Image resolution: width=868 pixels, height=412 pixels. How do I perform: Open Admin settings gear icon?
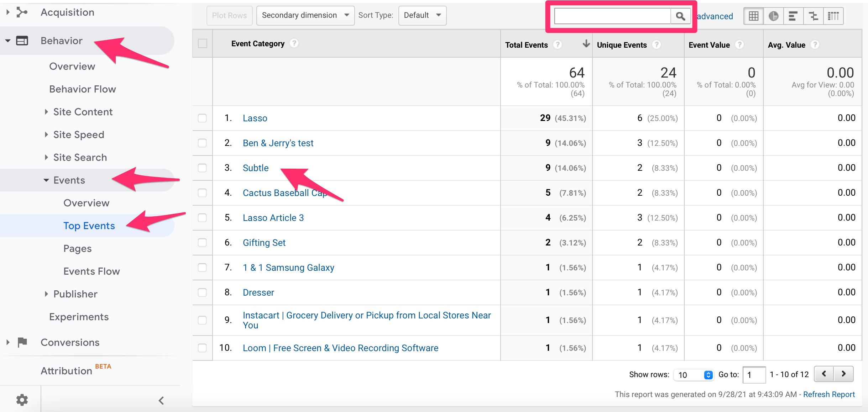(22, 400)
